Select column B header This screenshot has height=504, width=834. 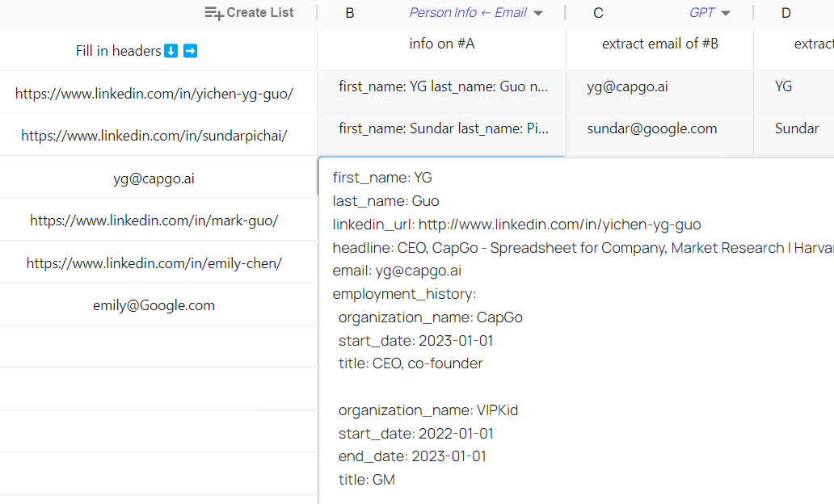[x=350, y=13]
